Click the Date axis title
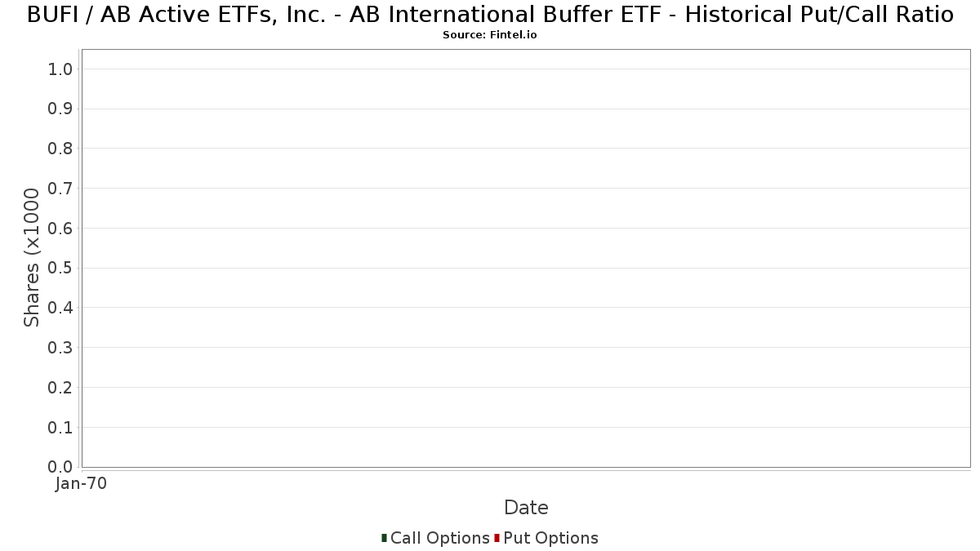Viewport: 980px width, 551px height. (x=526, y=508)
